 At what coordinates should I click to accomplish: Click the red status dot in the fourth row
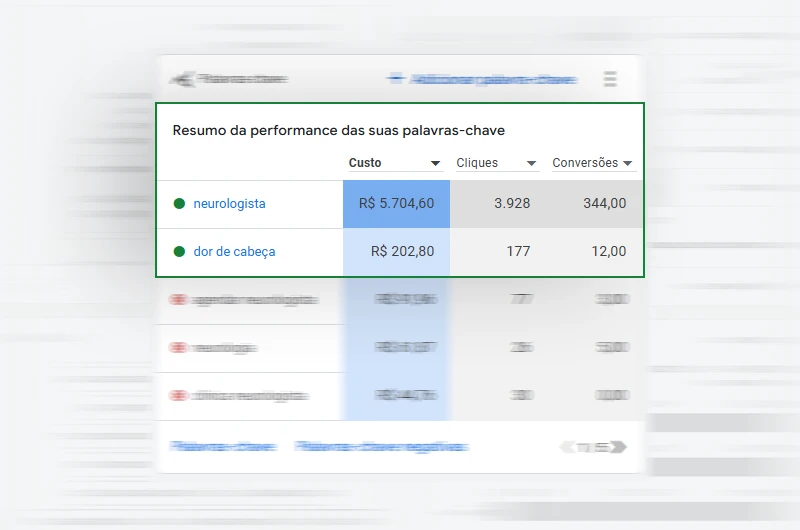coord(180,348)
